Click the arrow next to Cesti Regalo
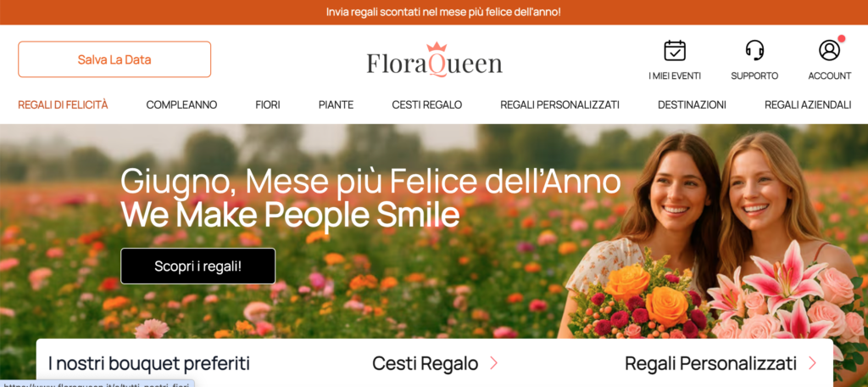This screenshot has height=387, width=868. 493,364
